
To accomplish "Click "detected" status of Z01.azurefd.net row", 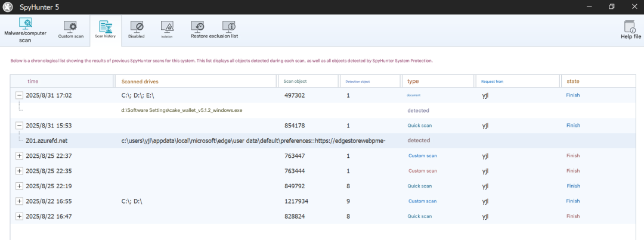I will pos(419,141).
